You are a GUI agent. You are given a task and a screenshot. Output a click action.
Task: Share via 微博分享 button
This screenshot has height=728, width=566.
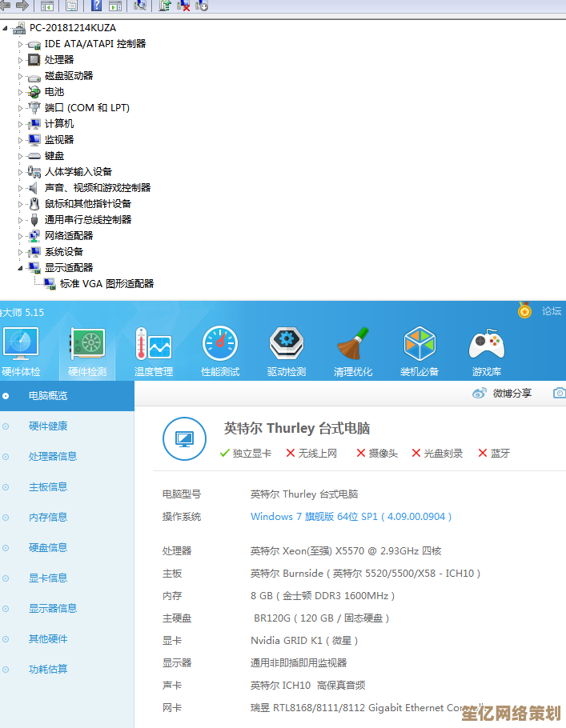click(x=502, y=394)
